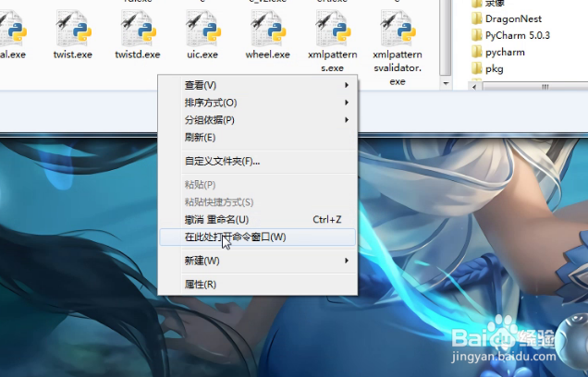Click the file list scroll-down arrow
The image size is (588, 377).
click(x=446, y=83)
